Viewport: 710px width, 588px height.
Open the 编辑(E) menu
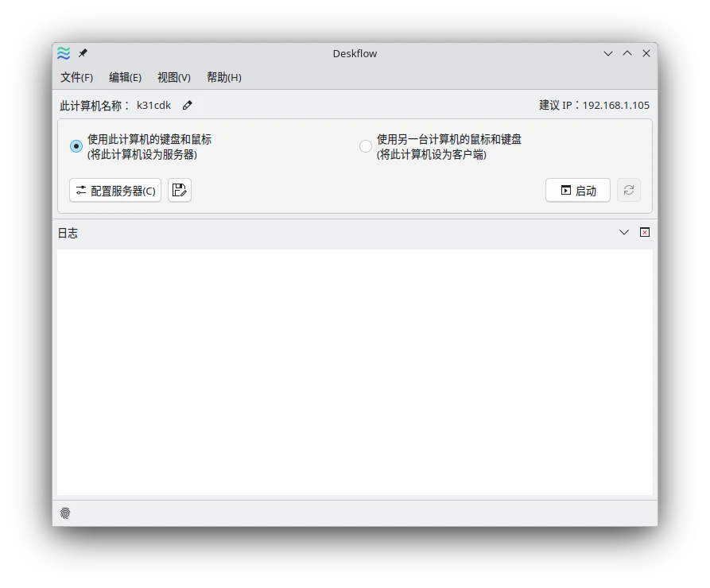(125, 77)
